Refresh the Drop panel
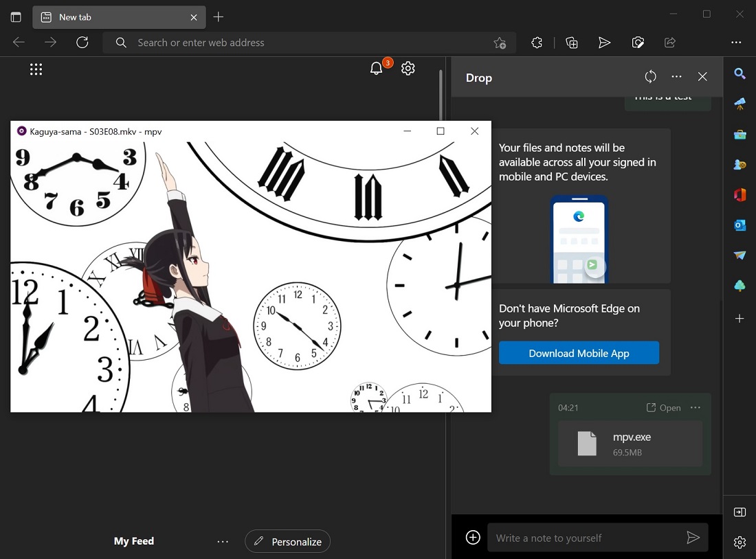 (650, 76)
